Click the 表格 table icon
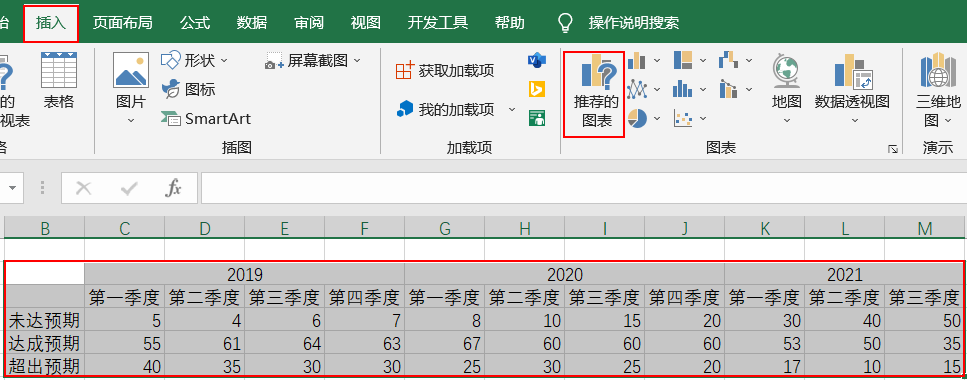This screenshot has height=380, width=967. (x=59, y=70)
